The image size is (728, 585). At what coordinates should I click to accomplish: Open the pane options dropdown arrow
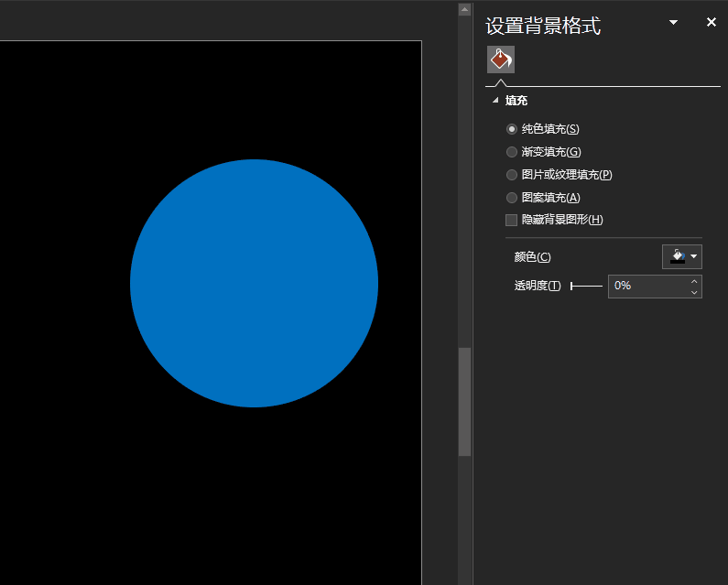pyautogui.click(x=673, y=22)
